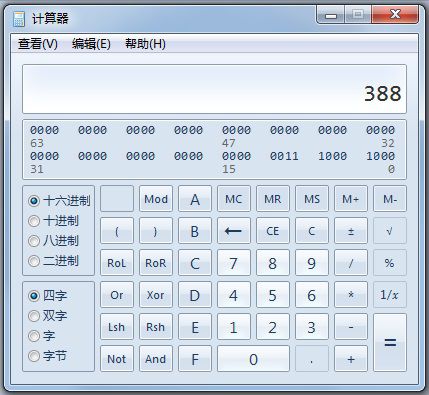Screen dimensions: 429x395
Task: Click the digit 4 key
Action: click(x=234, y=295)
